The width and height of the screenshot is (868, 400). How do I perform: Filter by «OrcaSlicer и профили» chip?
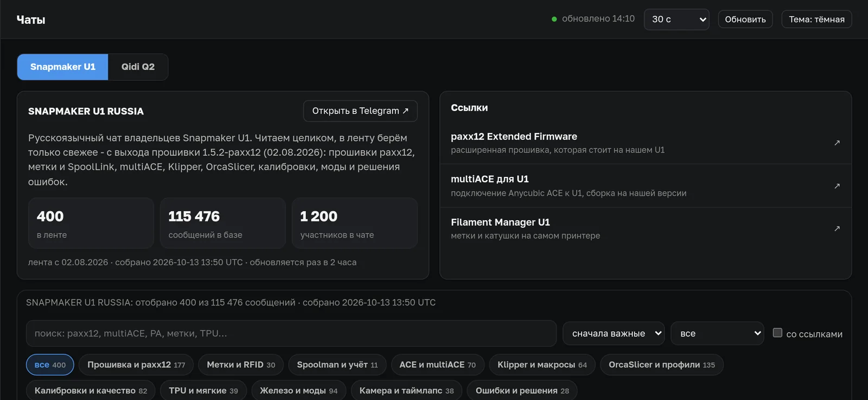point(662,365)
